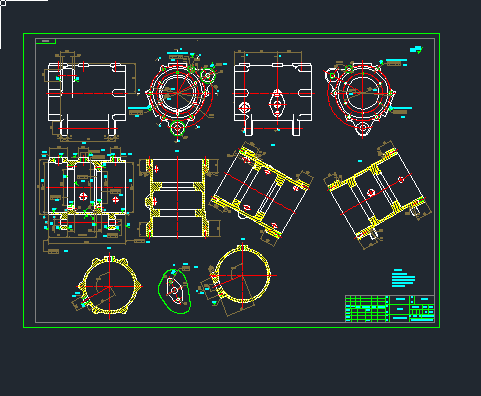Select the dimensioned section view at middle left
The image size is (481, 396).
[x=87, y=197]
